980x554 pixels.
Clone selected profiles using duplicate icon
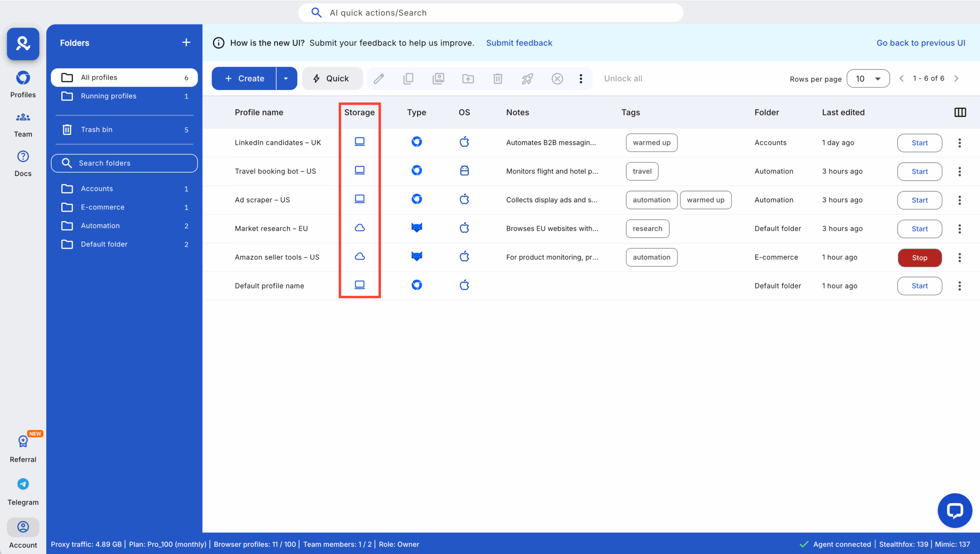click(x=408, y=78)
